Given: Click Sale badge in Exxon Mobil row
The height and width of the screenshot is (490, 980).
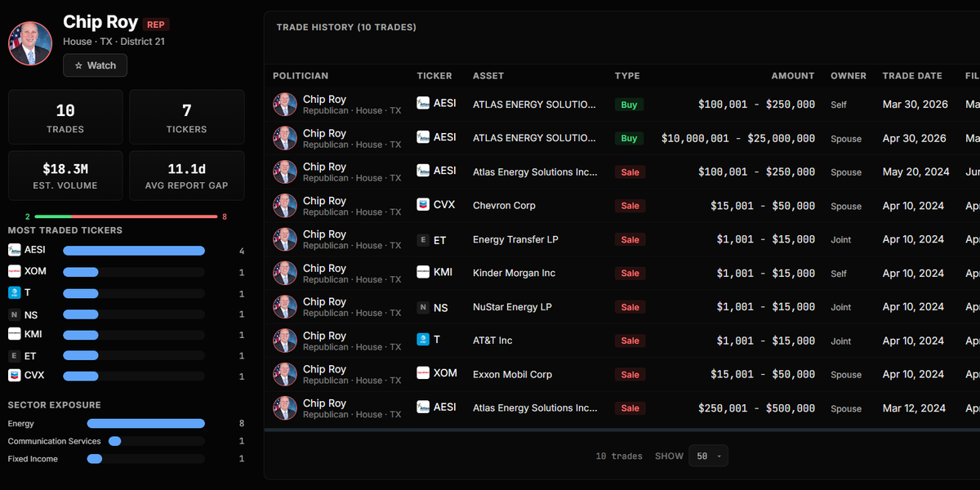Looking at the screenshot, I should 630,375.
